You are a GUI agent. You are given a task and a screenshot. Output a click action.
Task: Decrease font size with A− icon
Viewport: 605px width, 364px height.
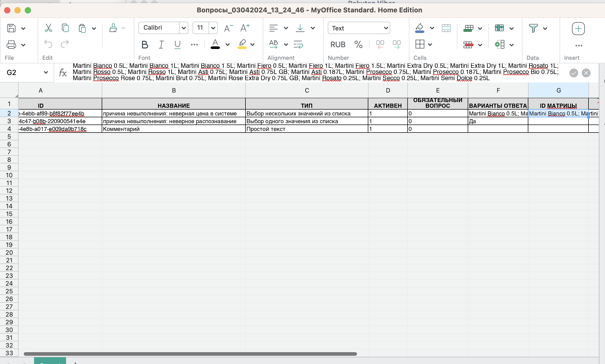pos(228,28)
